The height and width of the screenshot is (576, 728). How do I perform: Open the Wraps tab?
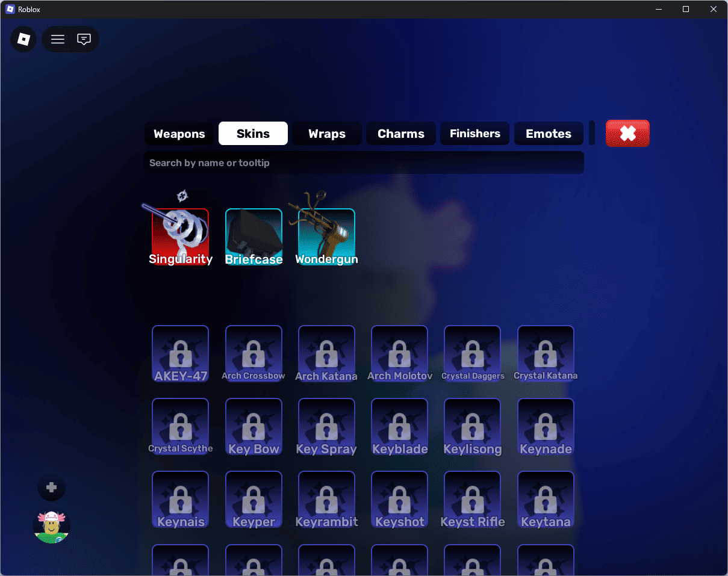327,134
